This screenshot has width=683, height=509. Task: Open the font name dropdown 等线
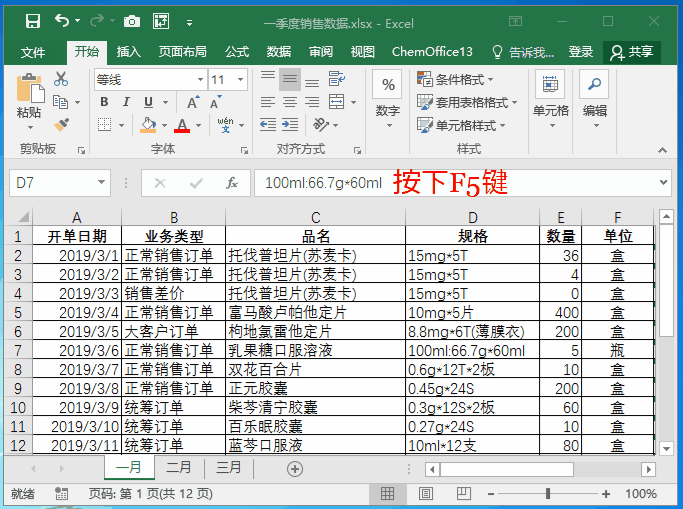200,80
